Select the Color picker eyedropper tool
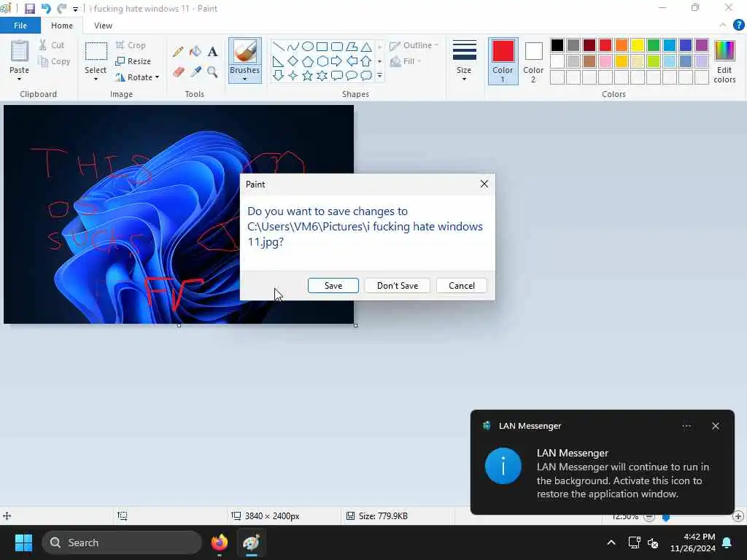747x560 pixels. (196, 72)
